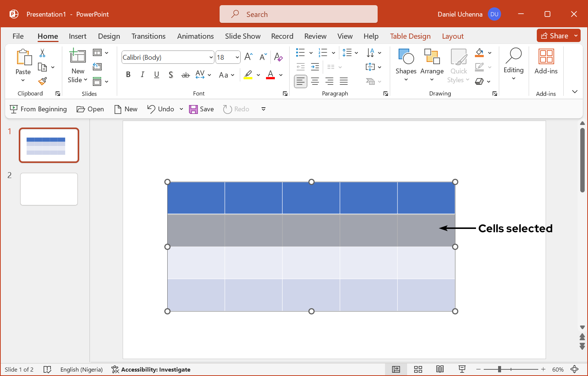Click the Format Painter brush icon
Viewport: 588px width, 376px height.
(43, 81)
